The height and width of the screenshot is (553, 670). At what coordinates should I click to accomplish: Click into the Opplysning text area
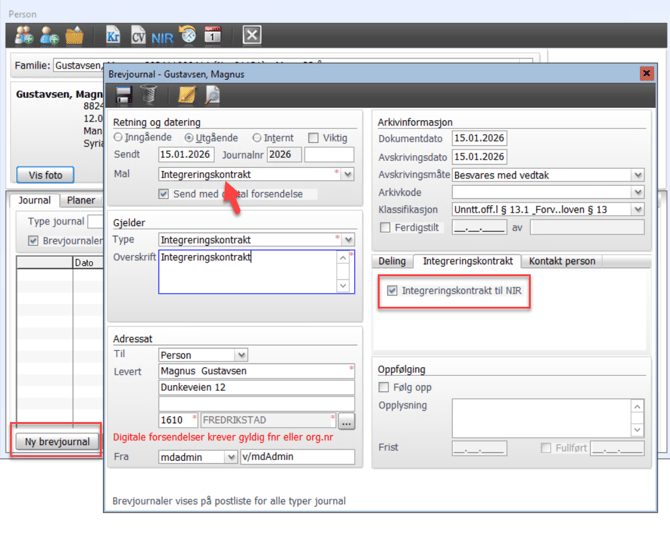540,417
